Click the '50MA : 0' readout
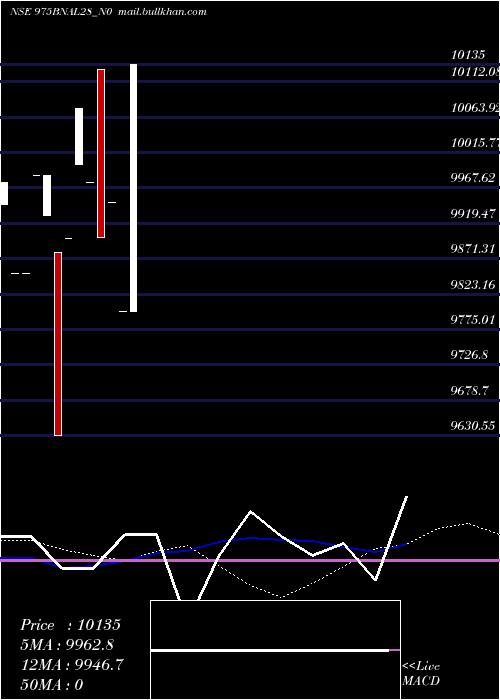This screenshot has width=500, height=700. click(x=52, y=685)
